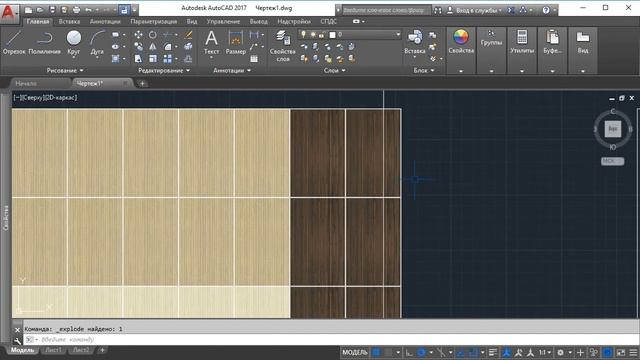
Task: Click the Offset tool icon
Action: [188, 59]
